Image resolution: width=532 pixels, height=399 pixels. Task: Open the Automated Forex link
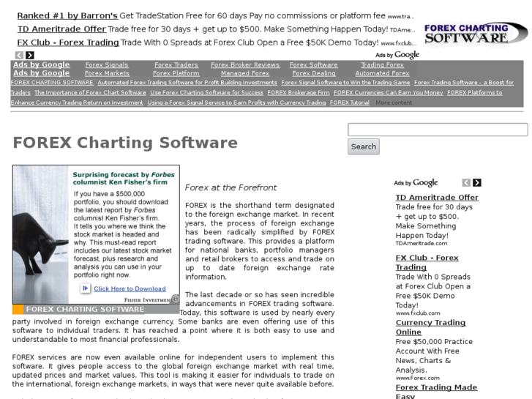tap(383, 73)
